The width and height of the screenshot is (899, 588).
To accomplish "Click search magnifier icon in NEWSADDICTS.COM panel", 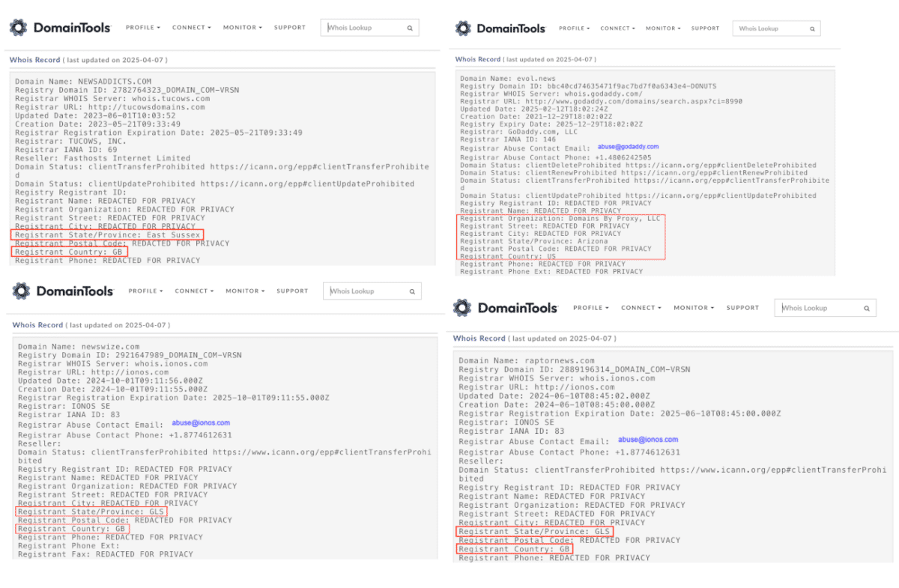I will coord(410,28).
